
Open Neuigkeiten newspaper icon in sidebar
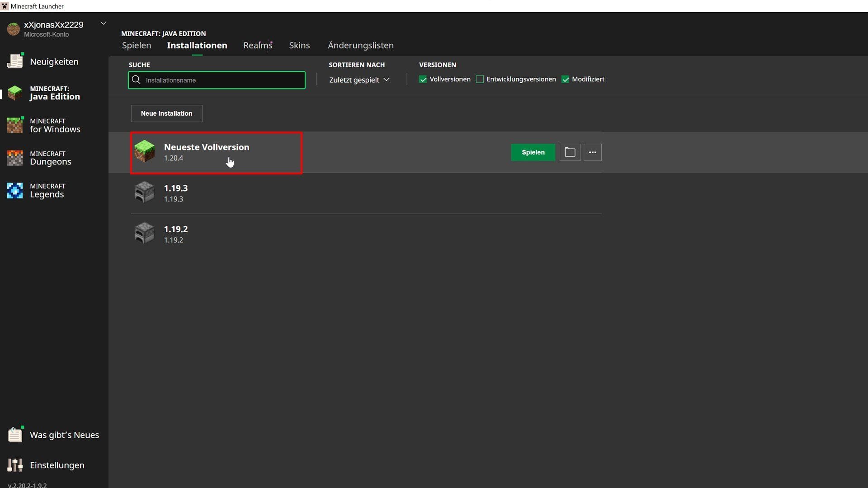(15, 61)
